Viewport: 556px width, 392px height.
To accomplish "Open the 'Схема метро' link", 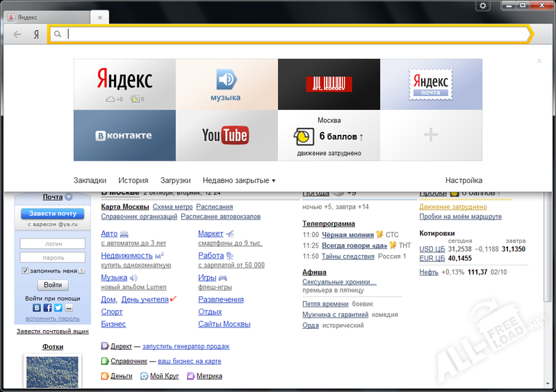I will click(x=172, y=207).
